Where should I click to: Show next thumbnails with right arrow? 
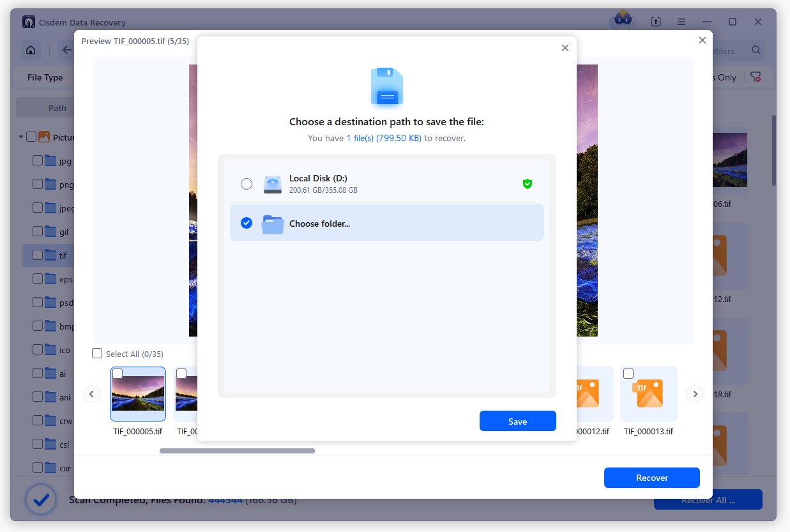(x=695, y=394)
